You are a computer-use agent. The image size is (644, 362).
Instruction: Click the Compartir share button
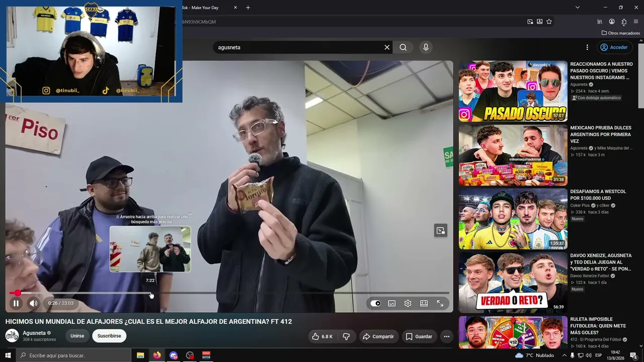point(378,336)
